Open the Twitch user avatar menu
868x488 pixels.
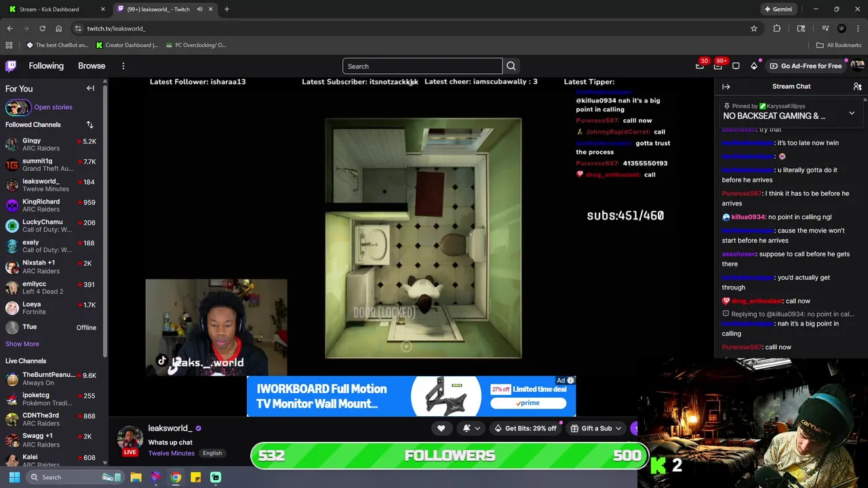coord(858,66)
